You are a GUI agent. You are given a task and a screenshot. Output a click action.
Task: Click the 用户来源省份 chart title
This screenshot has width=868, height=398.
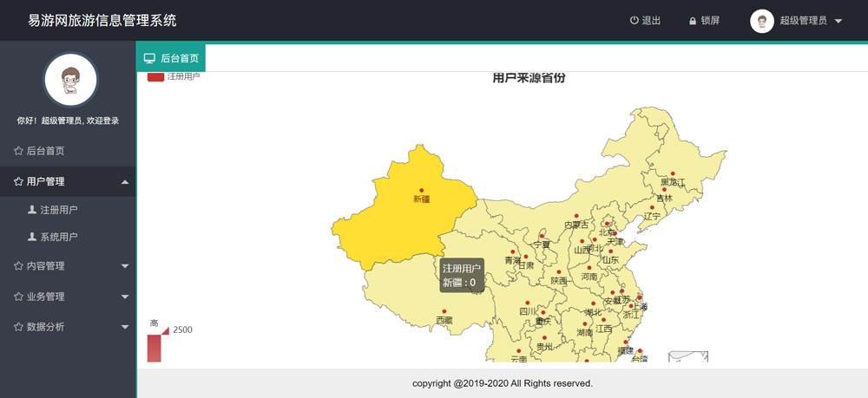[529, 78]
